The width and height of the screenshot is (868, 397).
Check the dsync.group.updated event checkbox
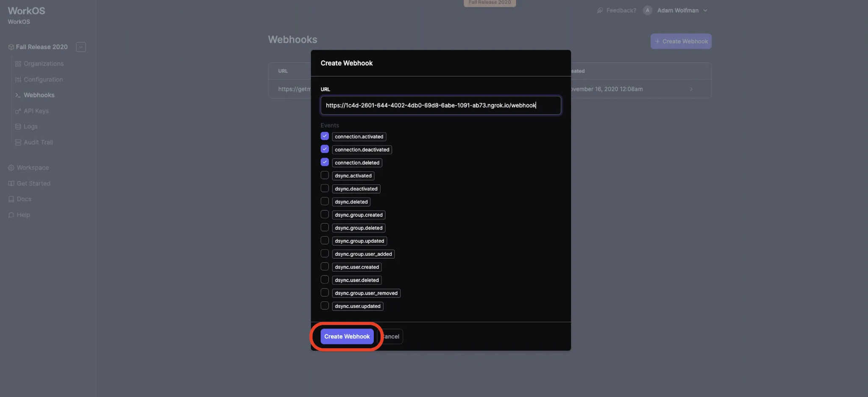coord(325,241)
